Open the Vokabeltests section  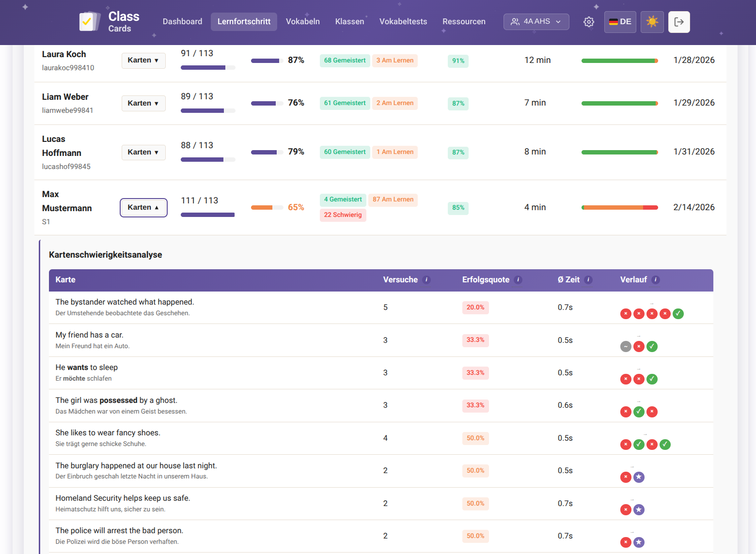tap(403, 21)
